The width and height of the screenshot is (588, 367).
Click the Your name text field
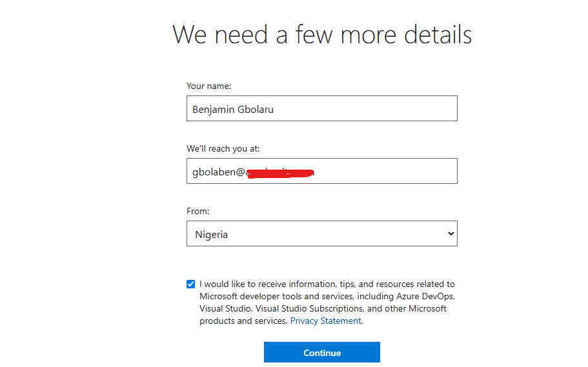click(x=321, y=108)
